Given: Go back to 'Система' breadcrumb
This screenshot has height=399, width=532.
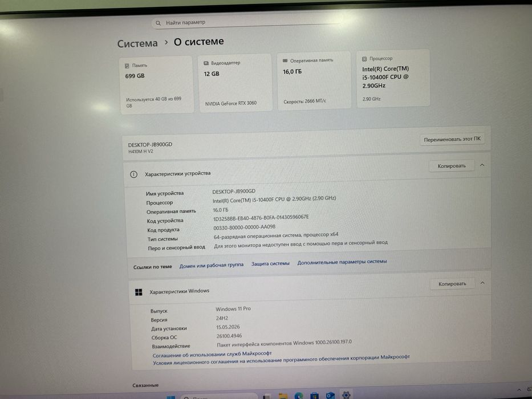Looking at the screenshot, I should 137,43.
